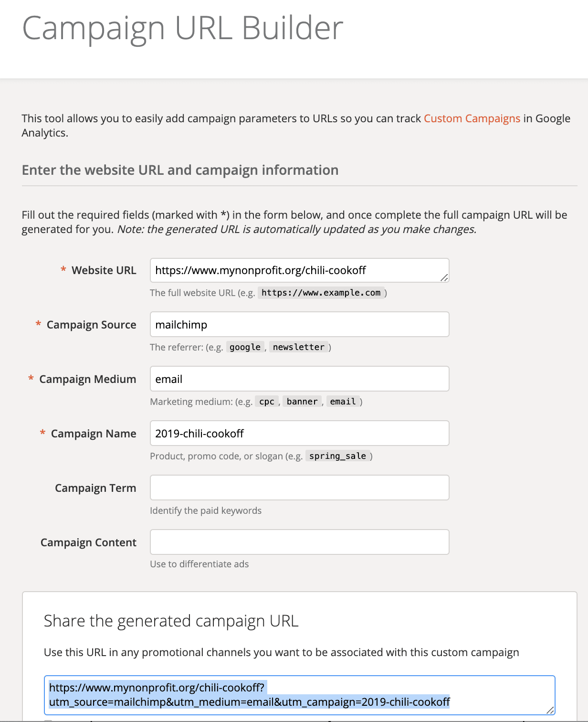The width and height of the screenshot is (588, 722).
Task: Click the cpc example code tag
Action: click(x=266, y=401)
